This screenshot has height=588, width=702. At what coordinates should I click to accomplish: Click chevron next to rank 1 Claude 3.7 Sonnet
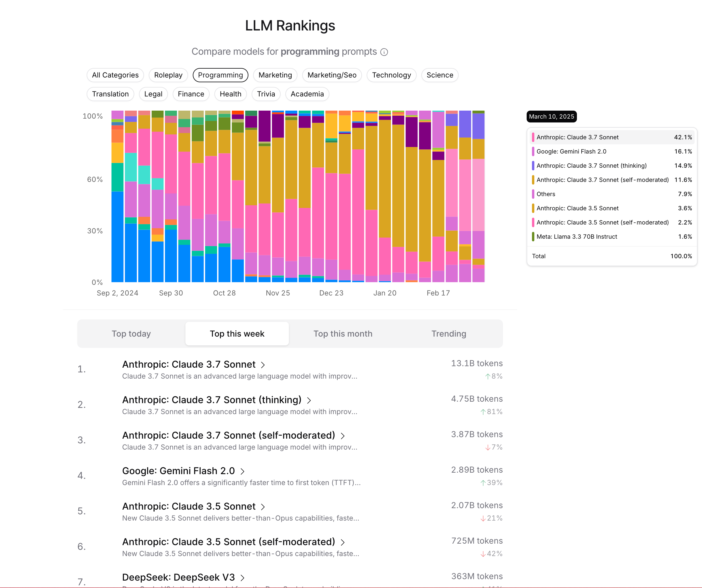point(263,365)
